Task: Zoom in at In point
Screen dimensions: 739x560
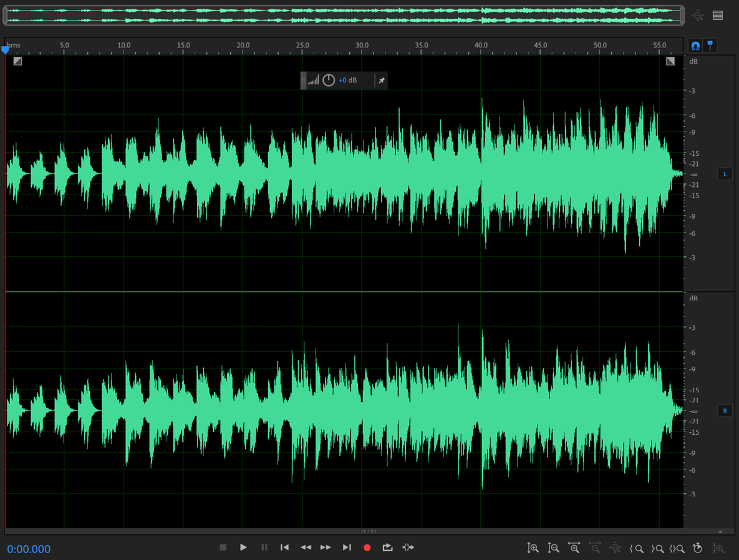Action: tap(636, 549)
